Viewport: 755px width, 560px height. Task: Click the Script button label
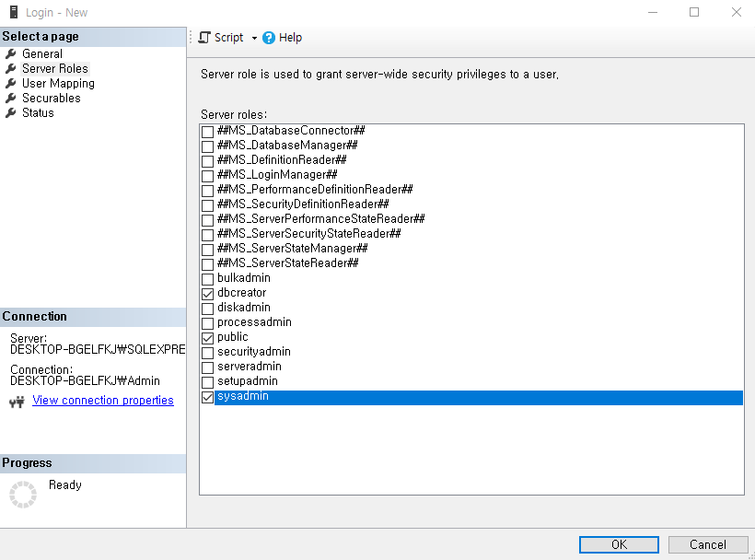(x=228, y=38)
